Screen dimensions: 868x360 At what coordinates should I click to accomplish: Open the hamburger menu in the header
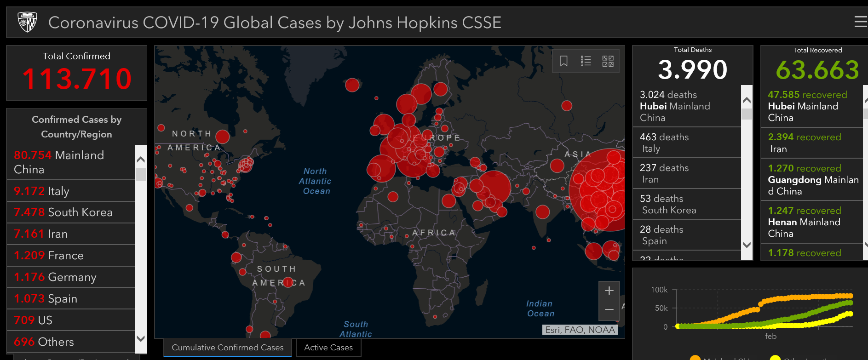tap(861, 22)
